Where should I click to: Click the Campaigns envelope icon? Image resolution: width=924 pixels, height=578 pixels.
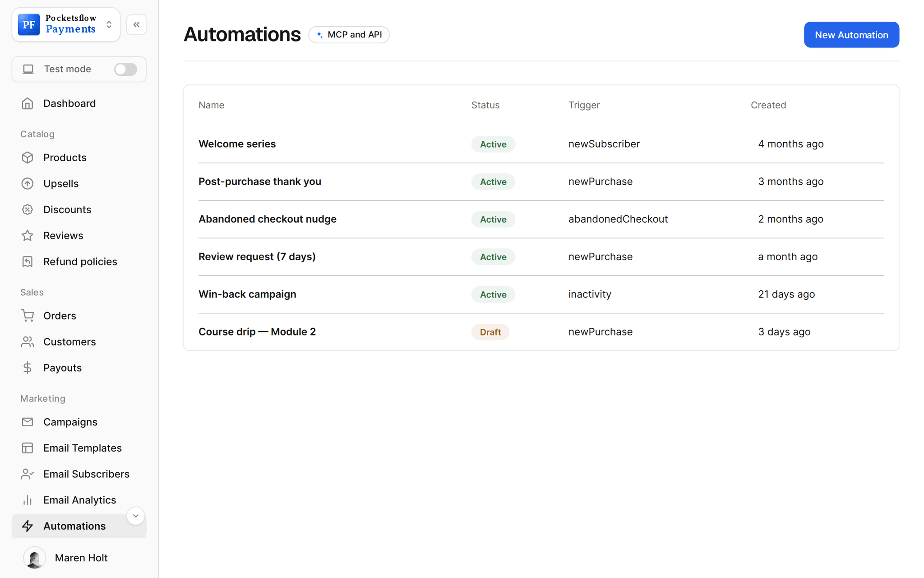point(28,422)
